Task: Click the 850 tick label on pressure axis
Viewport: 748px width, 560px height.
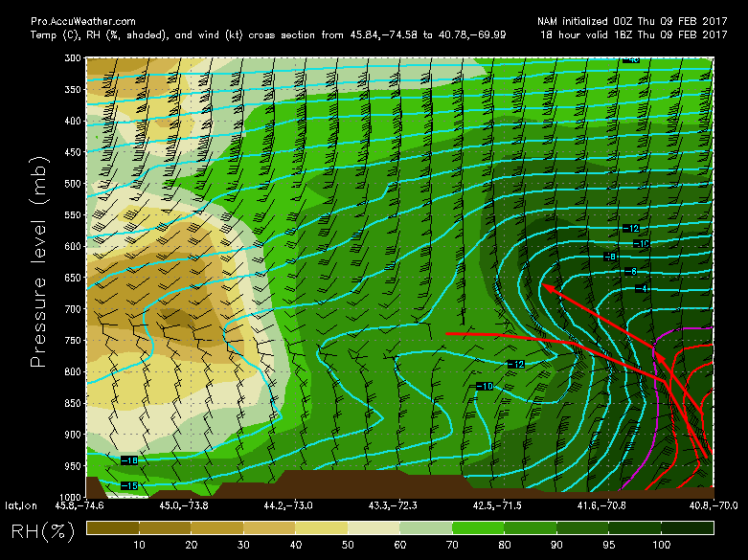Action: coord(73,403)
